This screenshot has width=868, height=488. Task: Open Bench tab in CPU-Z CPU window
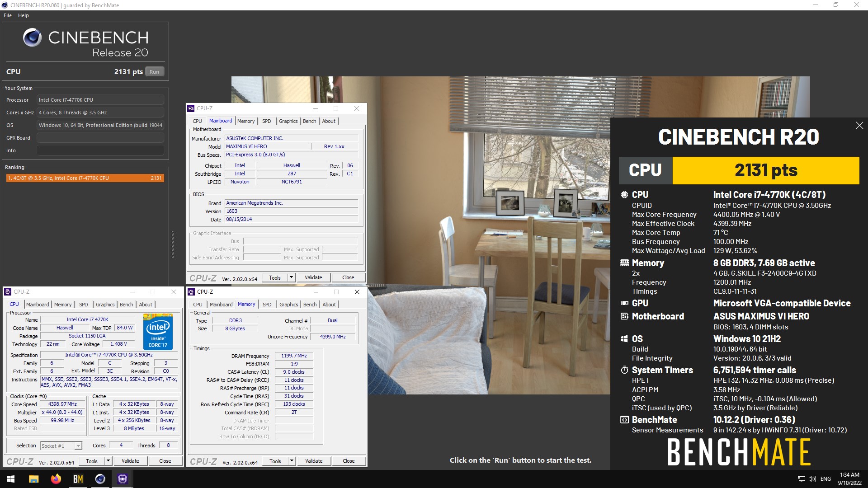pyautogui.click(x=127, y=305)
